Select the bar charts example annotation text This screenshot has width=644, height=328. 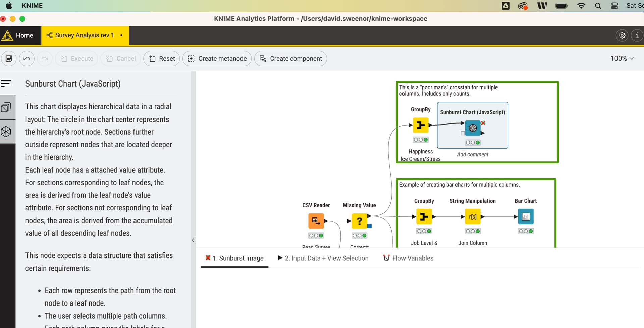[459, 185]
